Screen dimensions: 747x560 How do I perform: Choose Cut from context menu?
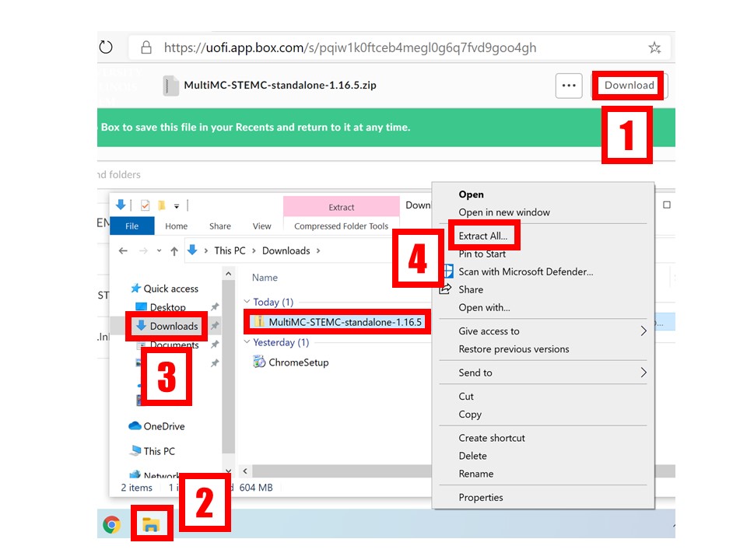[x=466, y=396]
